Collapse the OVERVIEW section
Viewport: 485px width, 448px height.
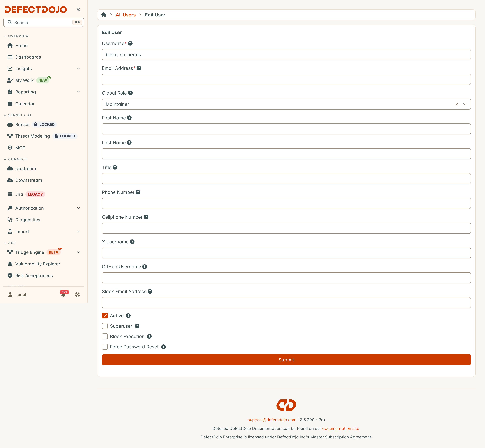(16, 36)
